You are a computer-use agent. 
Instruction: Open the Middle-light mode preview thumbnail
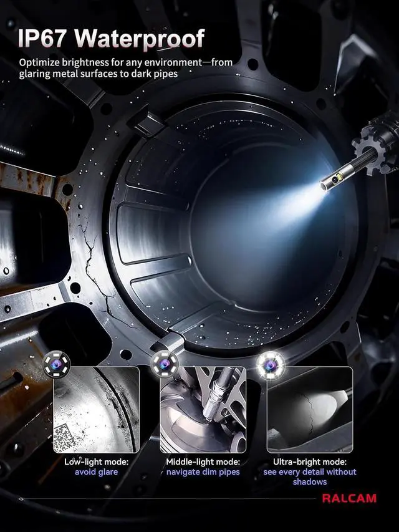203,410
